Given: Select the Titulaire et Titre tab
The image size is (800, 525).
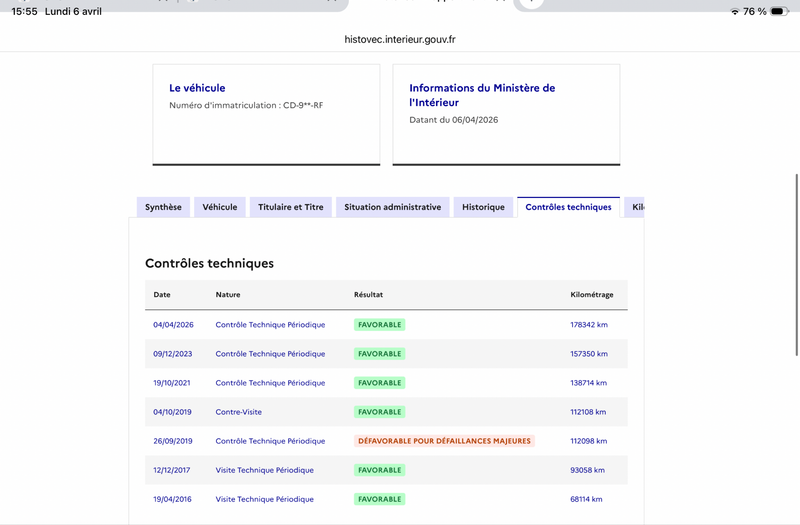Looking at the screenshot, I should click(291, 207).
